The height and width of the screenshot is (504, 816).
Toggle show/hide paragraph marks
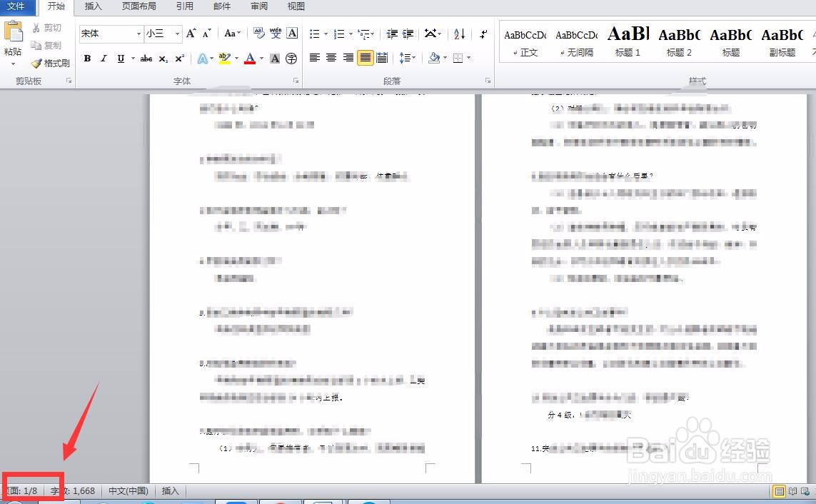point(483,34)
